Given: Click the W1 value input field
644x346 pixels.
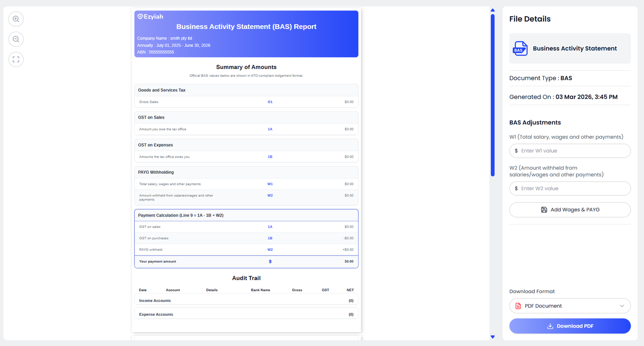Looking at the screenshot, I should pyautogui.click(x=570, y=151).
